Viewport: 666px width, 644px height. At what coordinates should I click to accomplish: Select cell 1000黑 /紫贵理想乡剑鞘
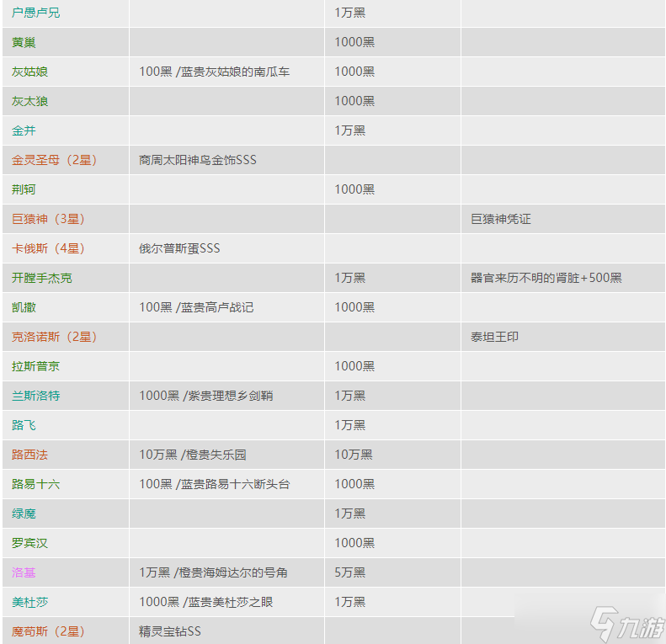[206, 396]
